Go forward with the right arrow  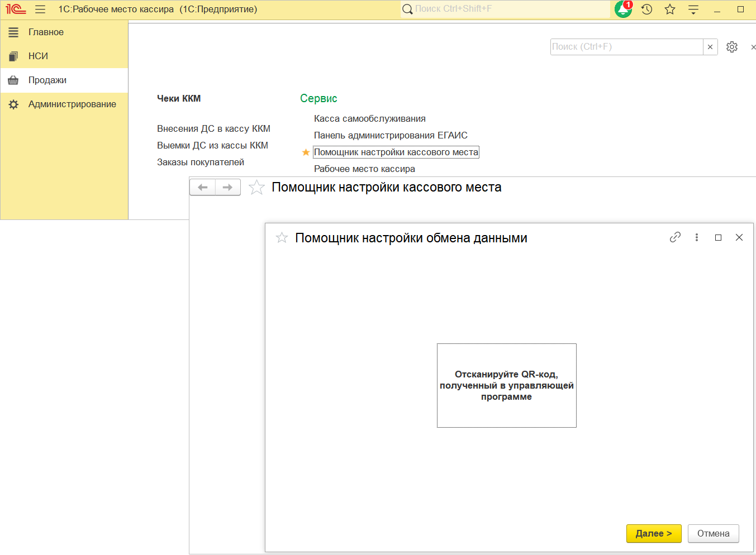[228, 187]
